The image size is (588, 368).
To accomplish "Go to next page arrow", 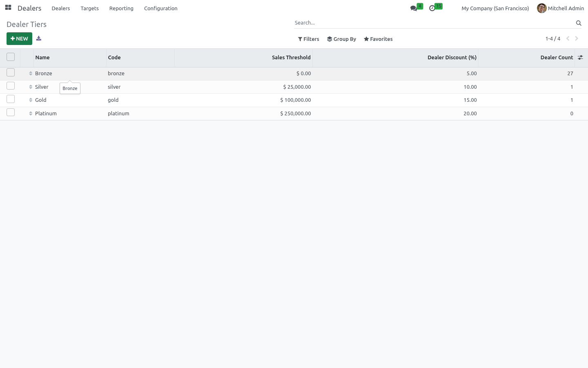I will point(577,38).
